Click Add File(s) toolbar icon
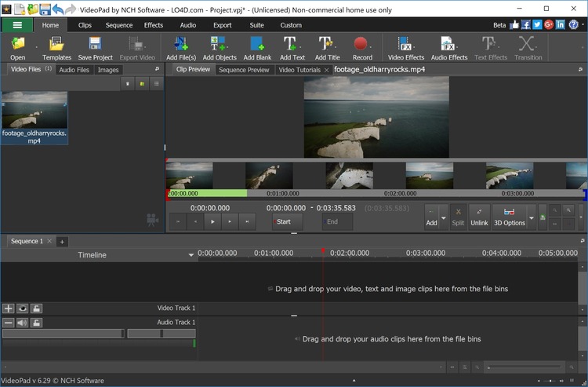Image resolution: width=588 pixels, height=387 pixels. click(181, 48)
